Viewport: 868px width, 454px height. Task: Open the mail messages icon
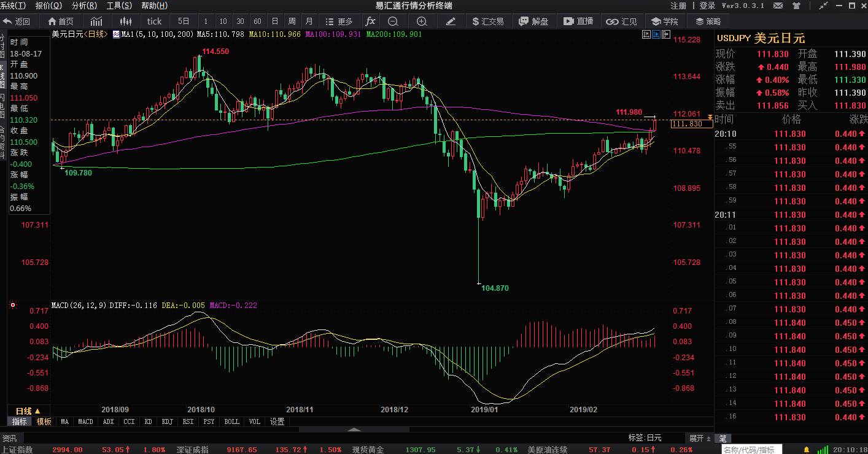pos(778,6)
